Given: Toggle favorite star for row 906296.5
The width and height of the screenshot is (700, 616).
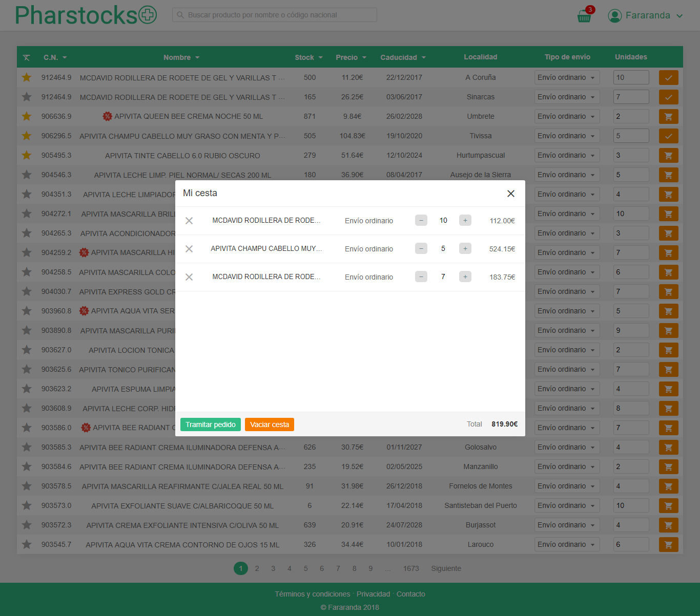Looking at the screenshot, I should click(x=27, y=136).
